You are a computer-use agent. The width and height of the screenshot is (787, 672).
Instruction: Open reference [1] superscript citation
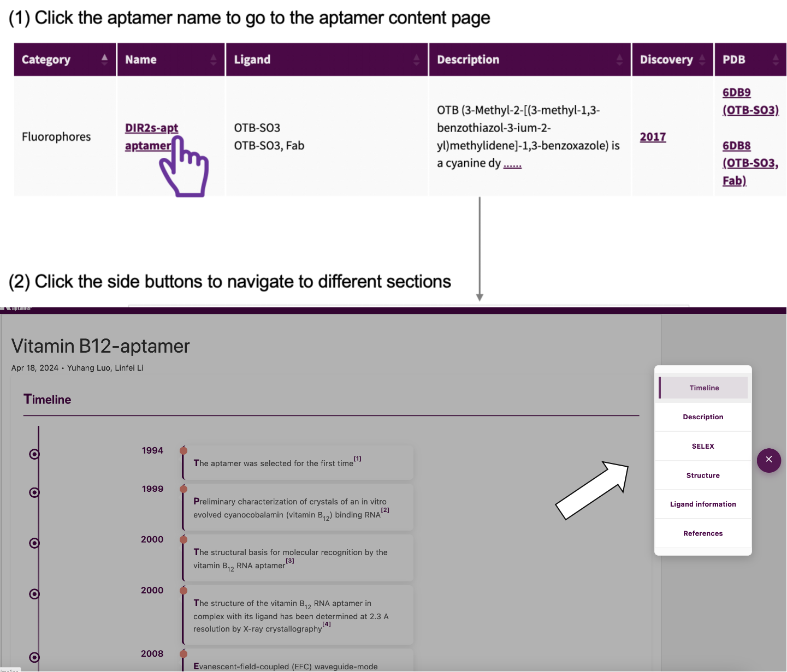click(357, 459)
